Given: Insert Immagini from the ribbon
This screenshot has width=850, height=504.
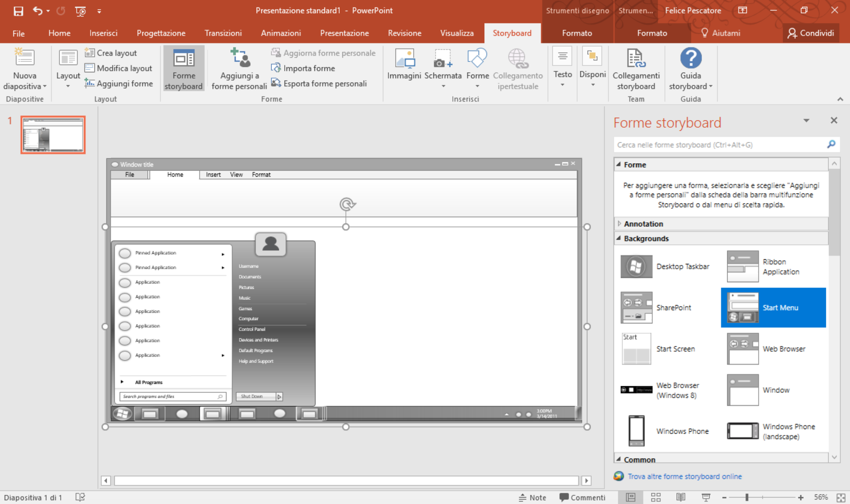Looking at the screenshot, I should coord(404,64).
